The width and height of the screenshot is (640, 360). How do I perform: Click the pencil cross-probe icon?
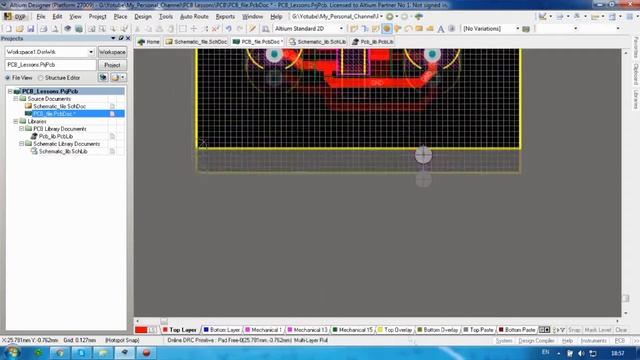pyautogui.click(x=253, y=29)
